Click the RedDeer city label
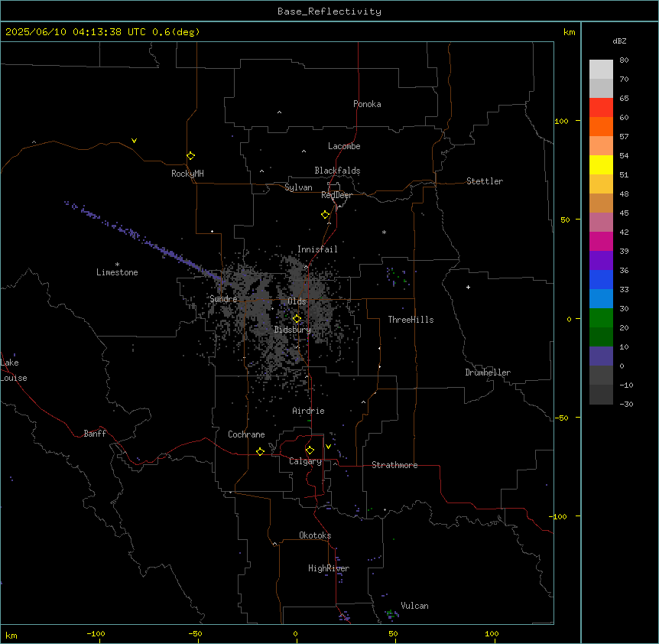Screen dimensions: 659x644 [336, 195]
